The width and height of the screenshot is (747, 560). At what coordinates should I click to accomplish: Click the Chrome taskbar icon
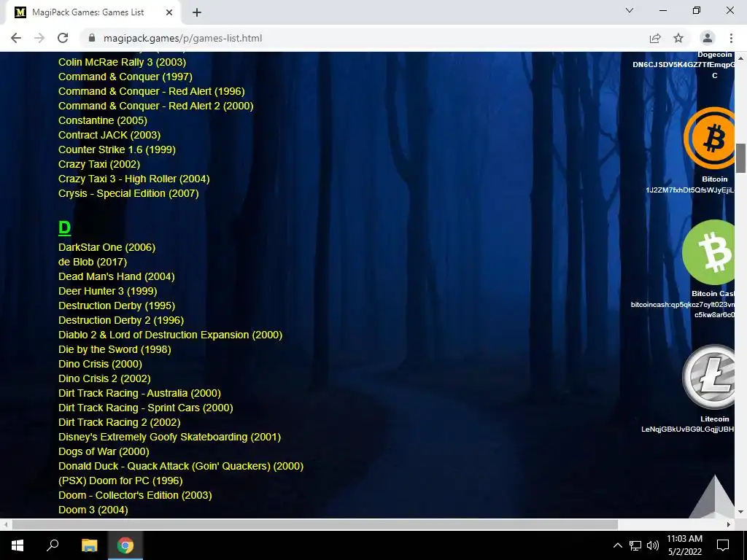125,545
